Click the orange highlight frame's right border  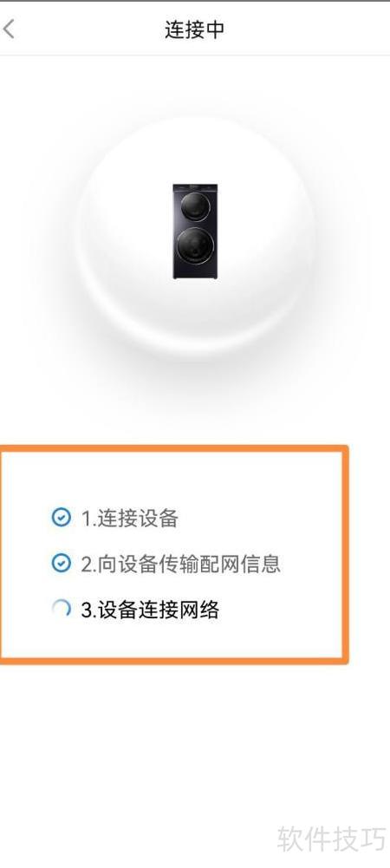coord(345,555)
